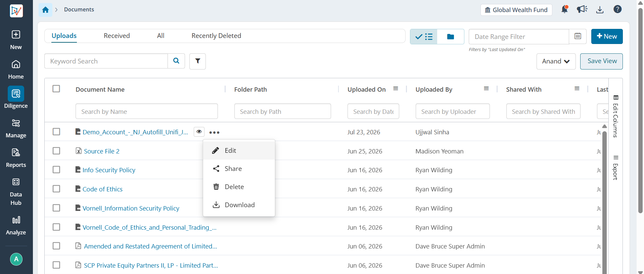Screen dimensions: 644x274
Task: Focus the Search by Uploader field
Action: coord(453,111)
